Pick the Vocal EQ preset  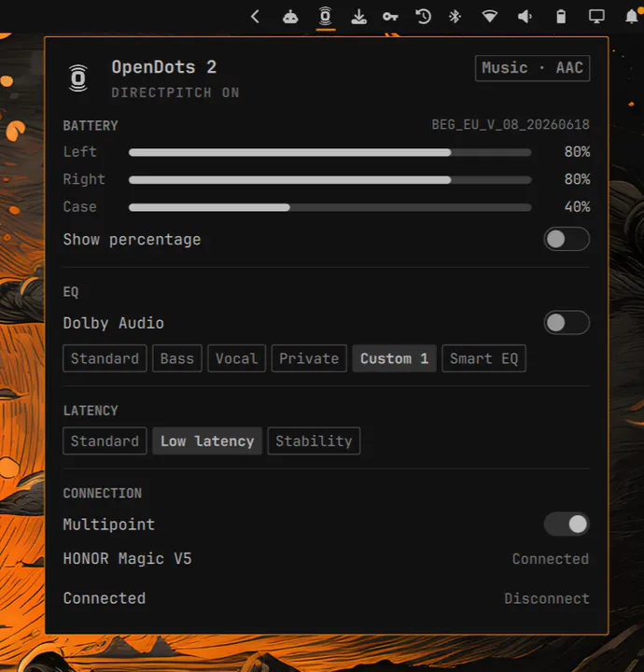click(236, 358)
